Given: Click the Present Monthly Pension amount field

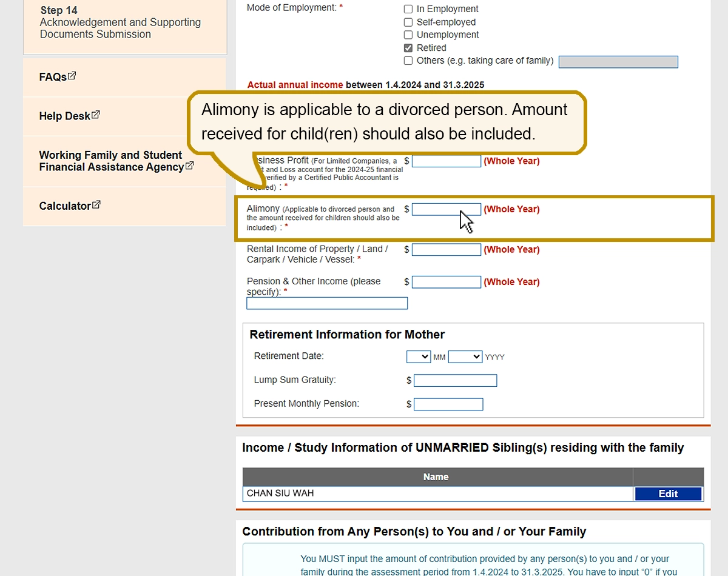Looking at the screenshot, I should [448, 404].
